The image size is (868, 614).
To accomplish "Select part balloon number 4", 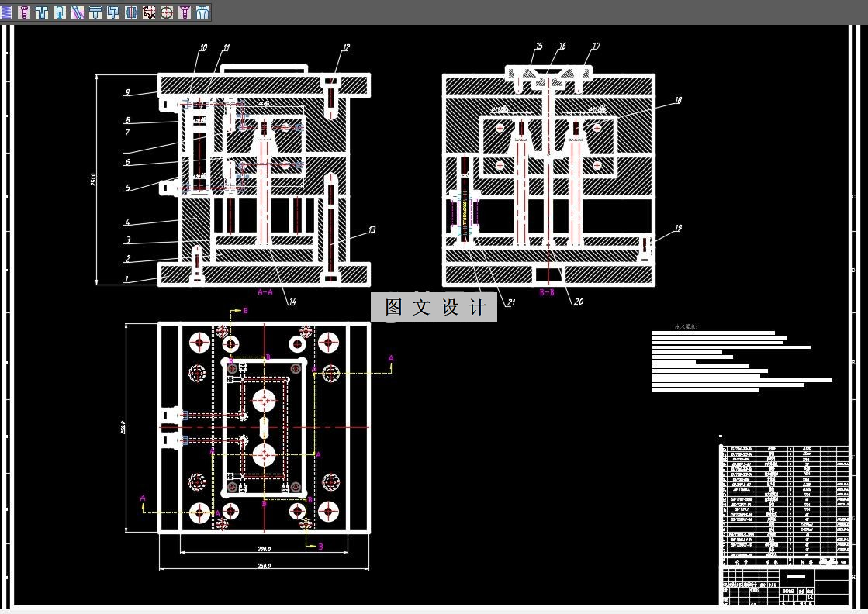I will click(x=127, y=222).
